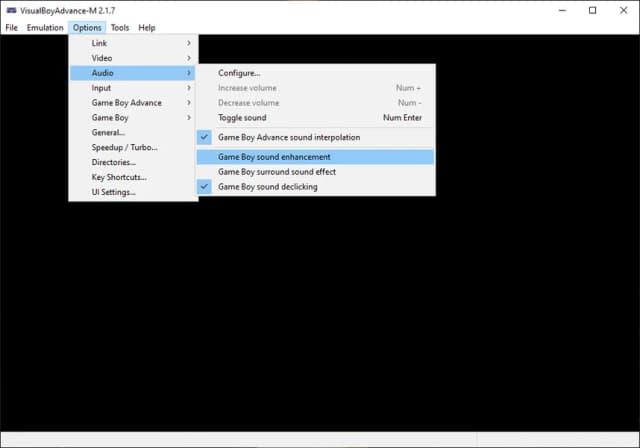Open audio Configure... dialog
The image size is (640, 448).
(315, 73)
